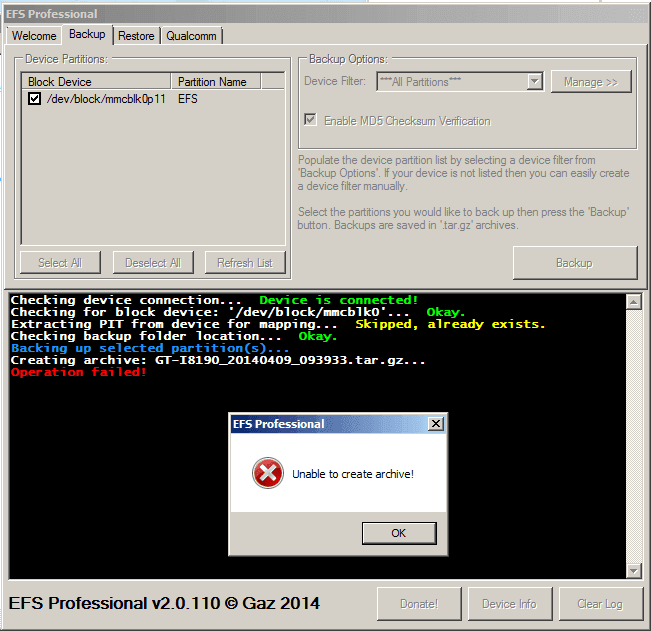Click the Refresh List button
Viewport: 651px width, 631px height.
(x=245, y=263)
